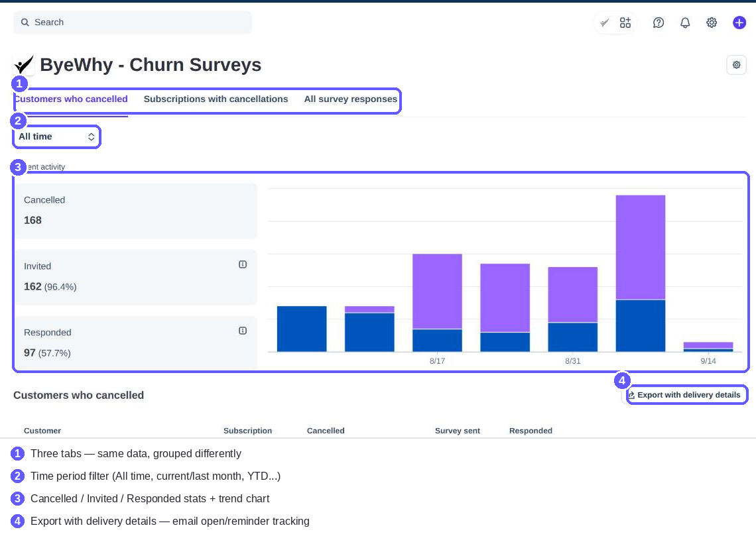Click the Invited 162 stat card
This screenshot has width=756, height=546.
point(136,277)
